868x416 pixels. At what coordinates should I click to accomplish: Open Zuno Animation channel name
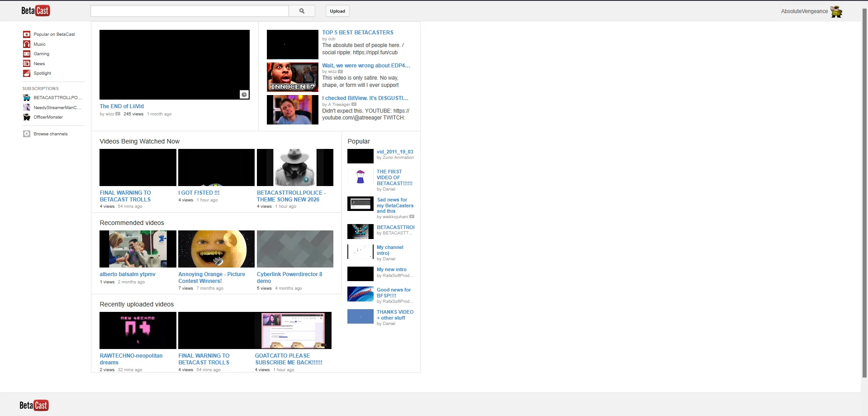pyautogui.click(x=398, y=158)
